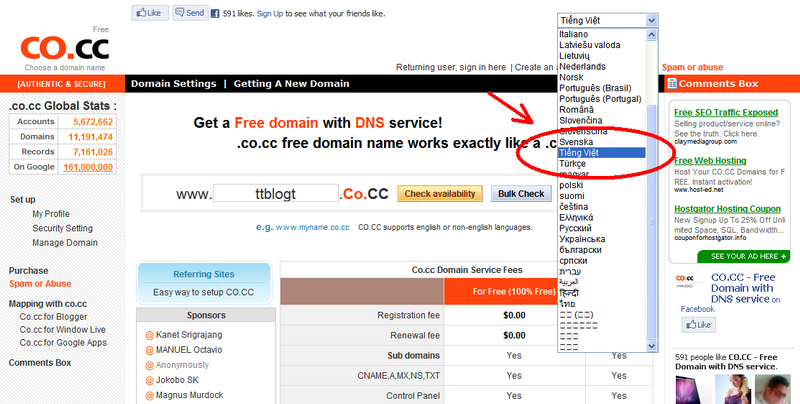Open Co.cc for Google Apps link
800x404 pixels.
click(x=63, y=343)
